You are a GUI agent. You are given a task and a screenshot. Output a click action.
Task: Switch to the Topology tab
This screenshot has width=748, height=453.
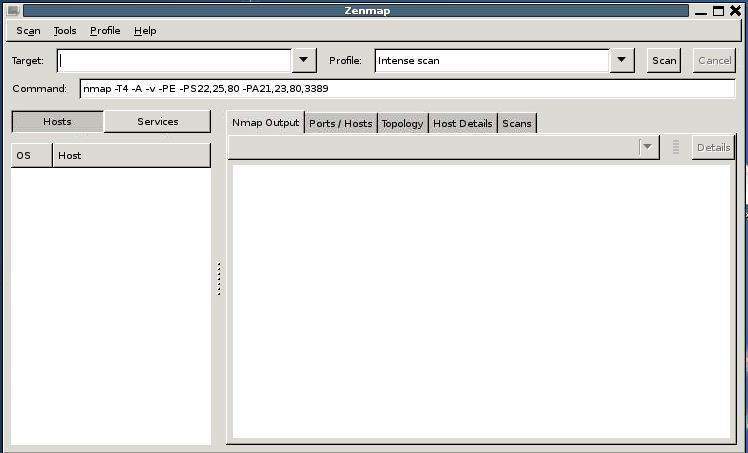402,123
